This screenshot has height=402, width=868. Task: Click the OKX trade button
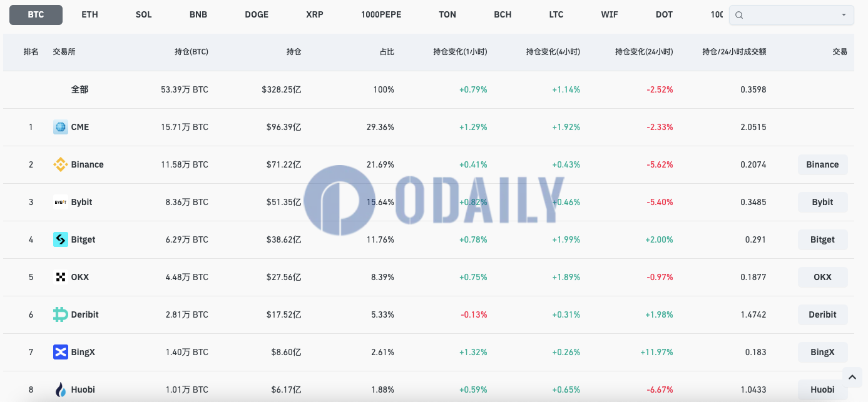(x=822, y=277)
